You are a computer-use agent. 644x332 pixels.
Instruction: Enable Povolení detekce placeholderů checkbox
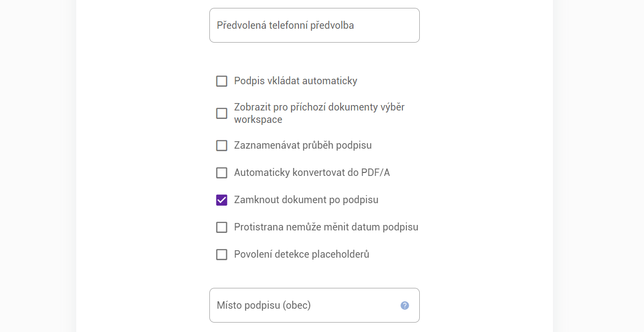(x=222, y=255)
